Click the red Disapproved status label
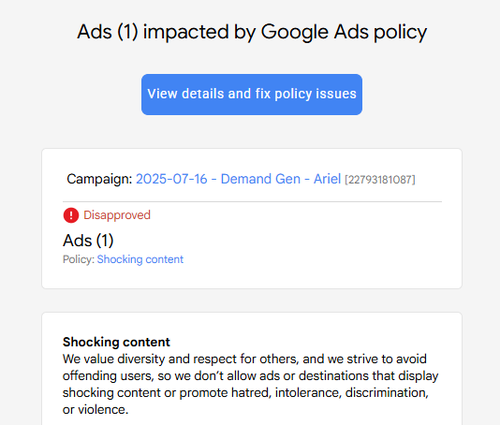The image size is (500, 425). [x=117, y=215]
